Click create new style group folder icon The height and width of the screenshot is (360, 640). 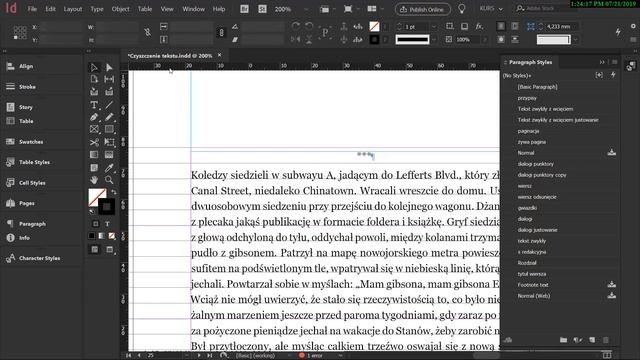(563, 340)
